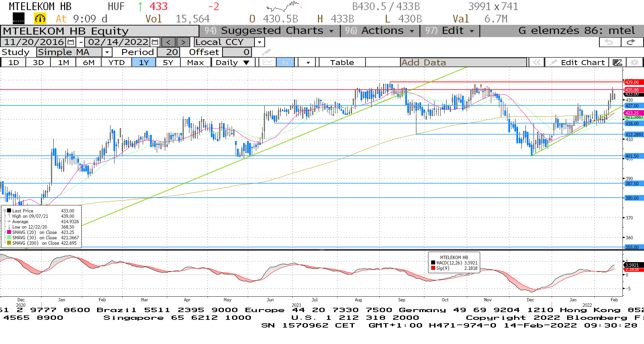Click the SMAVG (20) magenta swatch

click(x=9, y=232)
